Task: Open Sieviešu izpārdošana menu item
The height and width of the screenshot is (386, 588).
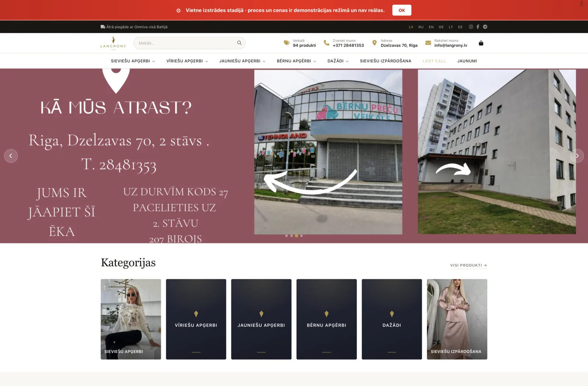Action: coord(386,61)
